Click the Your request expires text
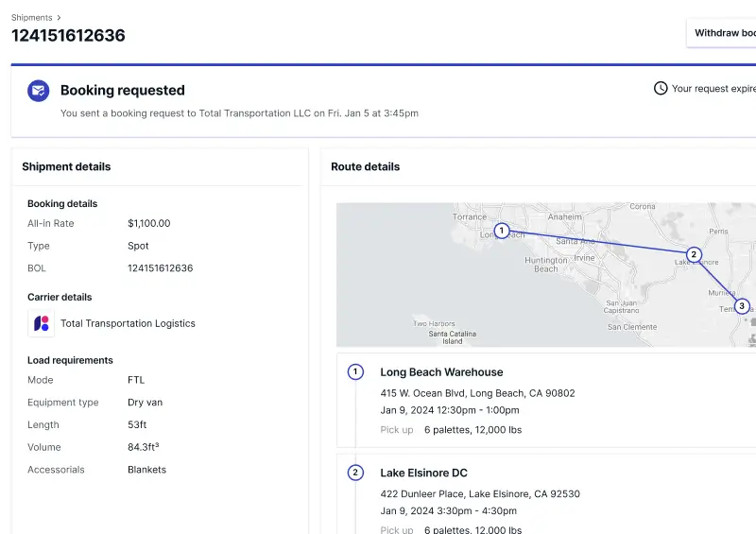This screenshot has height=534, width=756. [713, 89]
